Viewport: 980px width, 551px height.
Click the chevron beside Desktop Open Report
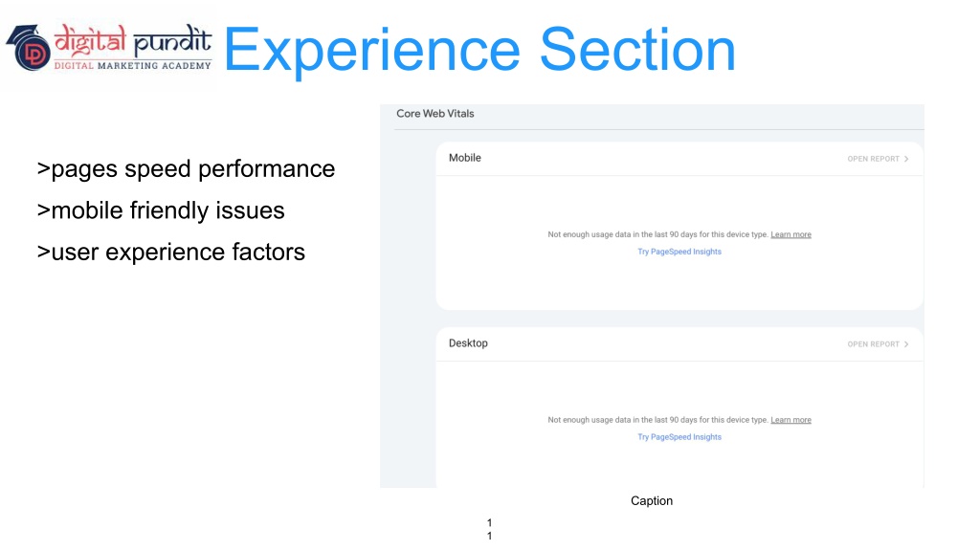[906, 344]
